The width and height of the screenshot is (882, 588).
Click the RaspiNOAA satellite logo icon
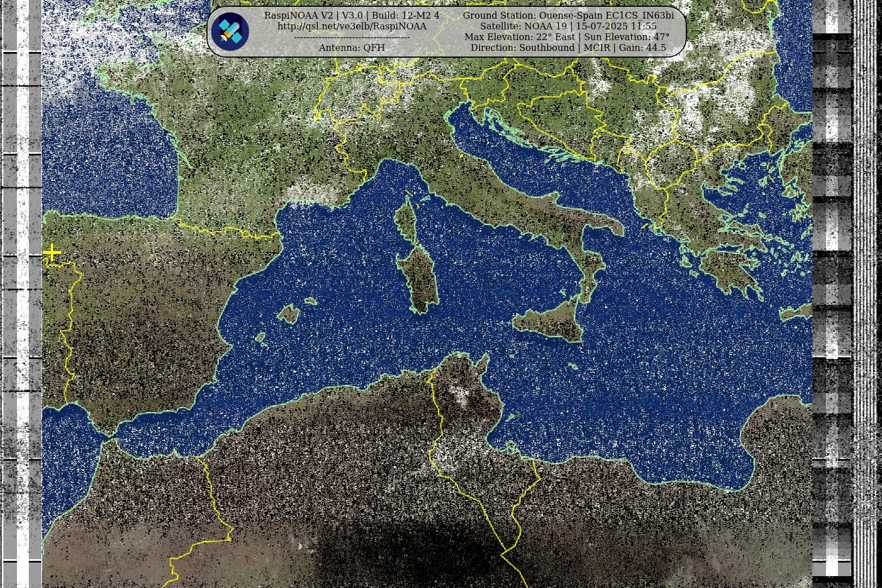point(230,32)
